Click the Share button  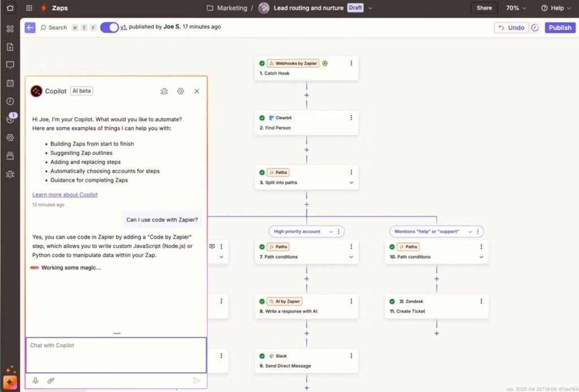coord(484,8)
